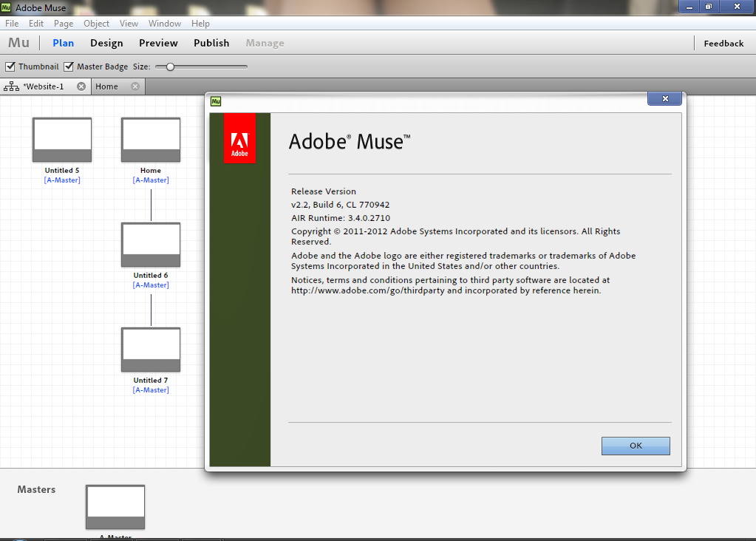Close the Home tab with its X icon
The height and width of the screenshot is (541, 756).
tap(135, 86)
